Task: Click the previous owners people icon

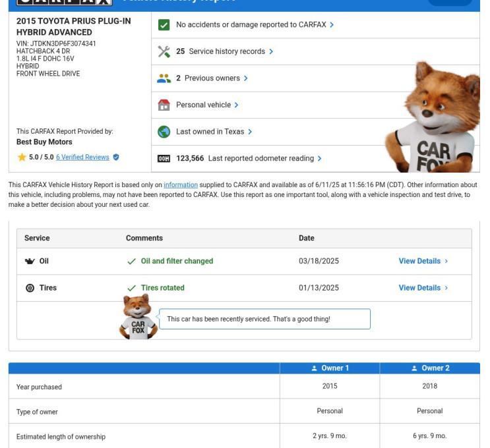Action: (x=164, y=78)
